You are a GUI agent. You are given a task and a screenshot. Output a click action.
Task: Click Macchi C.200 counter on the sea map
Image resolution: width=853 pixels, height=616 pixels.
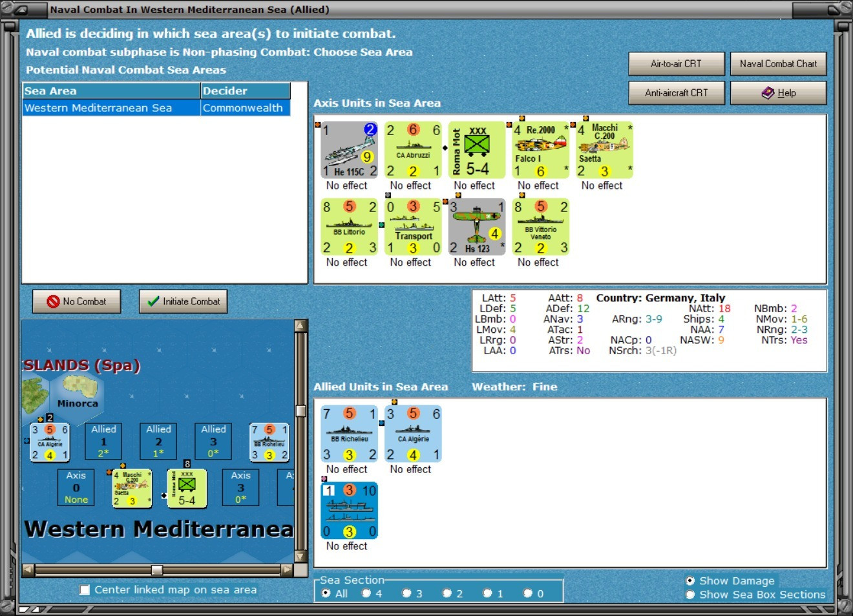(x=132, y=488)
